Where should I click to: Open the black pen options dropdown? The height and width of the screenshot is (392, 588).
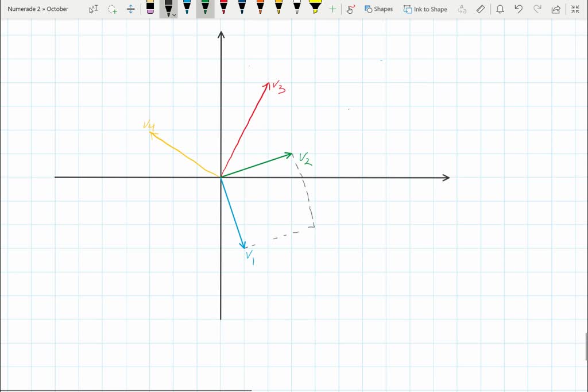coord(174,13)
